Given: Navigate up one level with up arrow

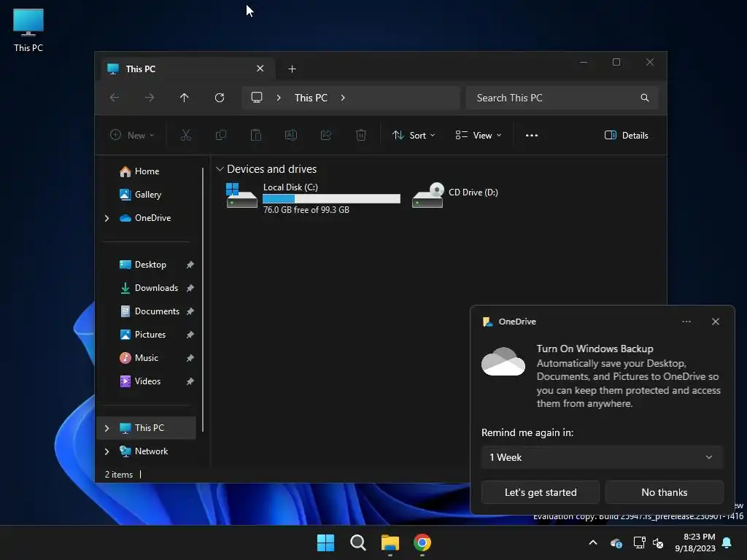Looking at the screenshot, I should (x=185, y=98).
